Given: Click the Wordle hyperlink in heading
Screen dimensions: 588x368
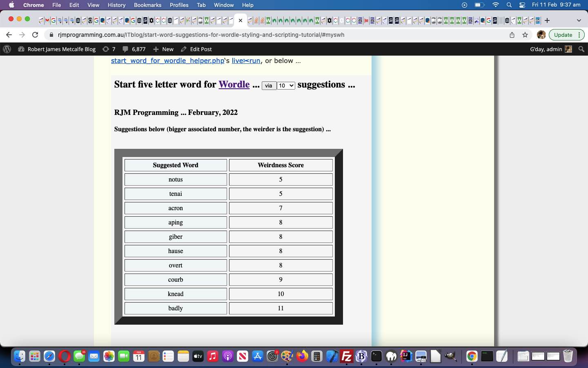Looking at the screenshot, I should pos(234,84).
